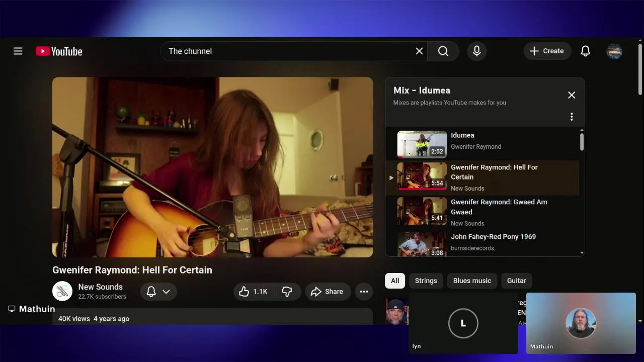
Task: Click lyn's call participant tile
Action: point(463,323)
